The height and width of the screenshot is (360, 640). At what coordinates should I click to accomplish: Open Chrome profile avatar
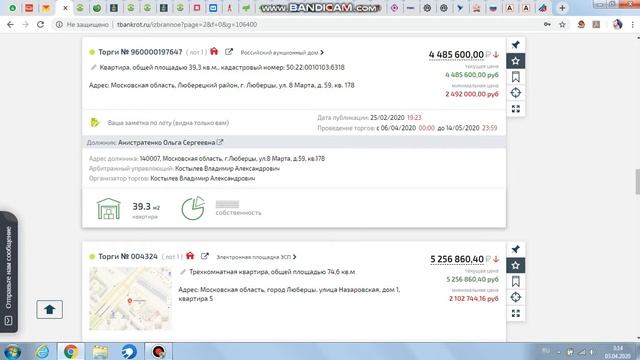[x=618, y=24]
